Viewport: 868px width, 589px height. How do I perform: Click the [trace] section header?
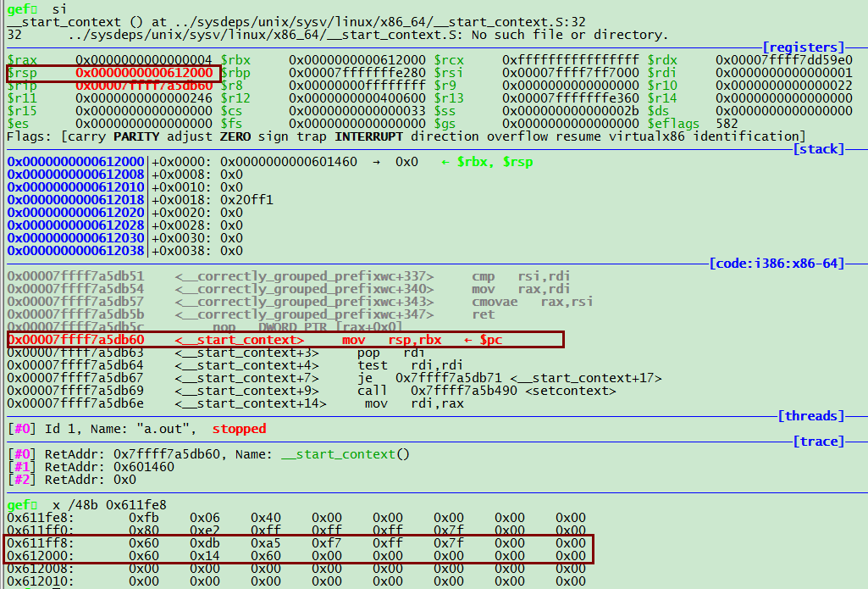[818, 441]
